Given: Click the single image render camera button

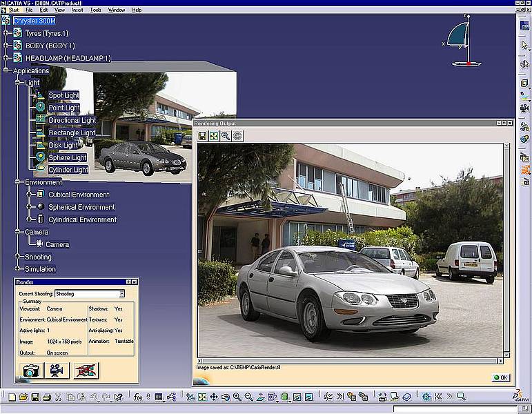Looking at the screenshot, I should pos(30,371).
